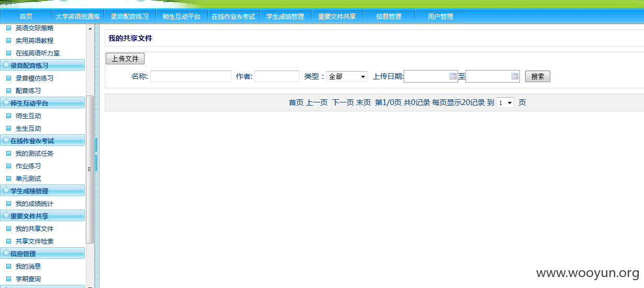
Task: Open 共享文件检索 in sidebar
Action: point(35,241)
